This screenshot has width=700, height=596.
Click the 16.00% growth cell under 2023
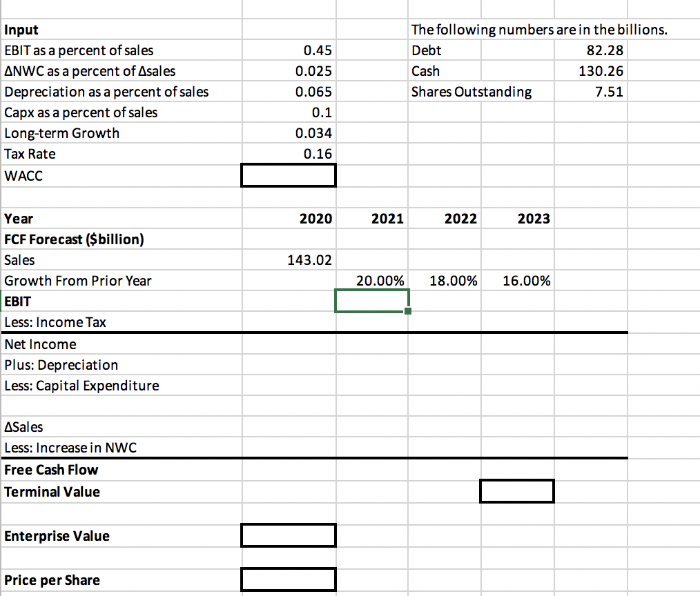(516, 280)
